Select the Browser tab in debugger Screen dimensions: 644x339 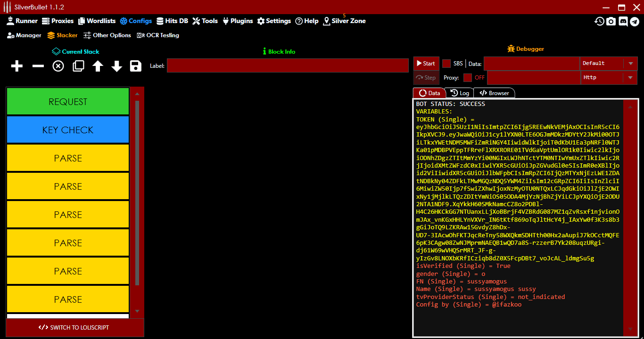coord(494,93)
